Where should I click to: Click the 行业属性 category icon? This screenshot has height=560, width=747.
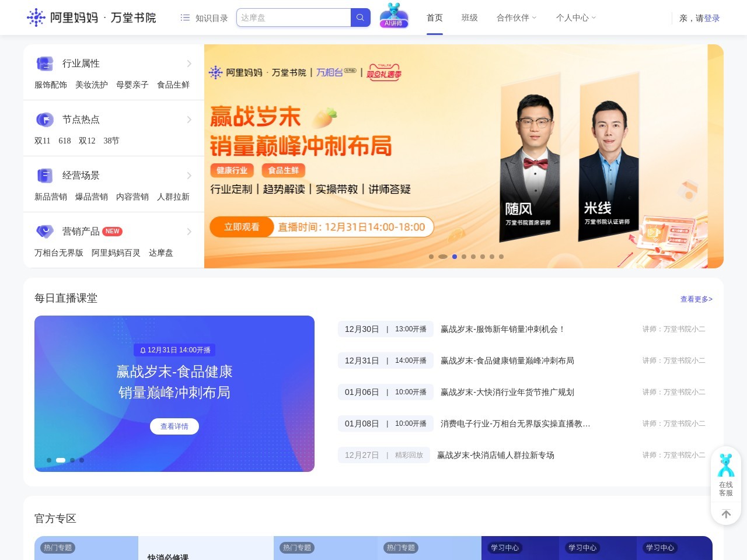pyautogui.click(x=45, y=64)
